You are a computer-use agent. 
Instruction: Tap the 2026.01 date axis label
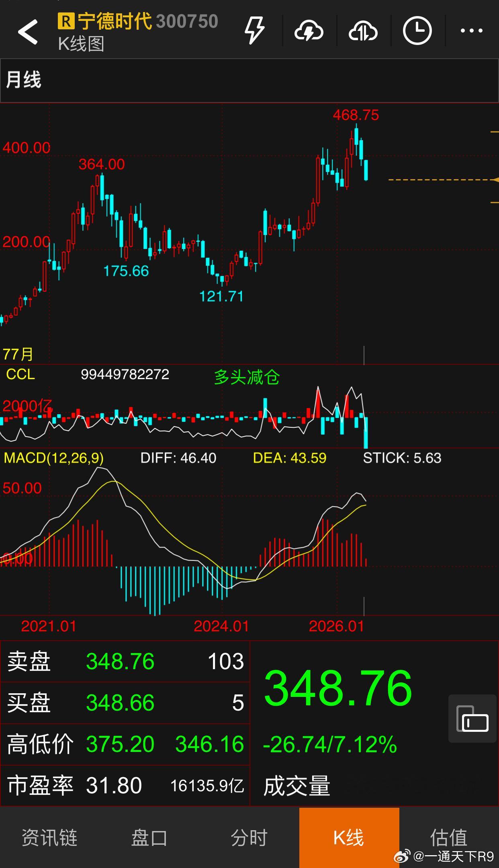(336, 626)
